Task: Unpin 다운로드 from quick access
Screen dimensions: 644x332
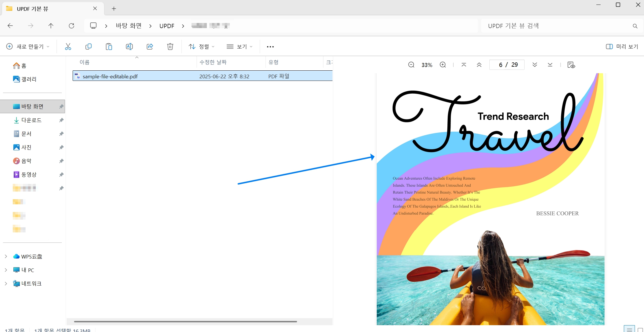Action: tap(61, 120)
